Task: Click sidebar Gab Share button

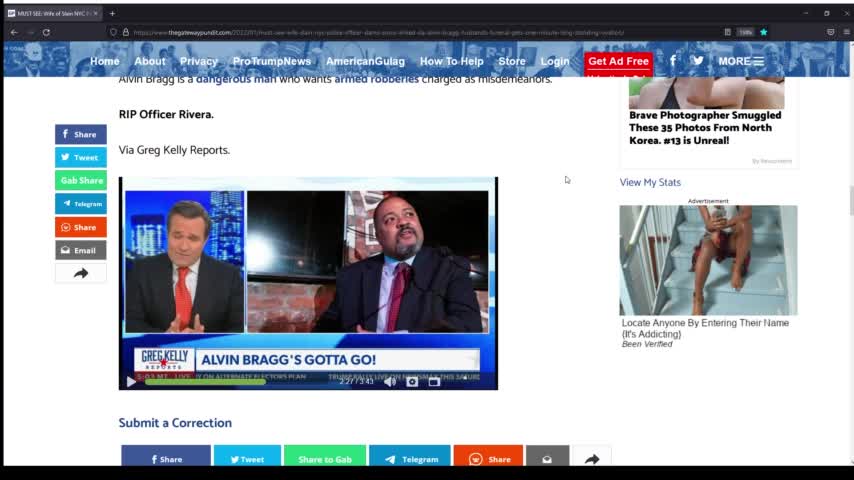Action: [x=81, y=180]
